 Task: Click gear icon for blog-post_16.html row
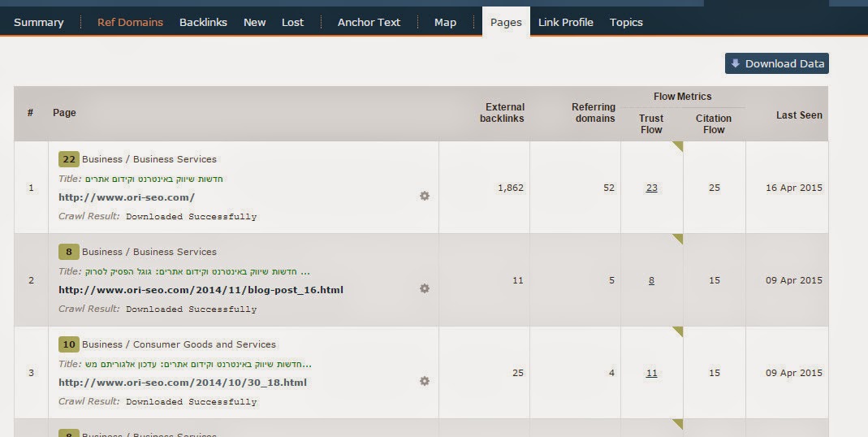click(425, 288)
